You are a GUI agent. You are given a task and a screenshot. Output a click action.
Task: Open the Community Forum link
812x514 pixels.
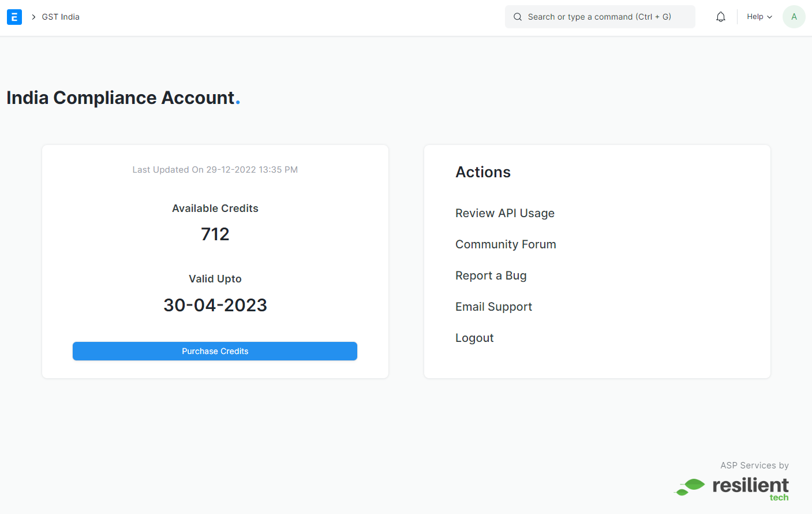(506, 244)
